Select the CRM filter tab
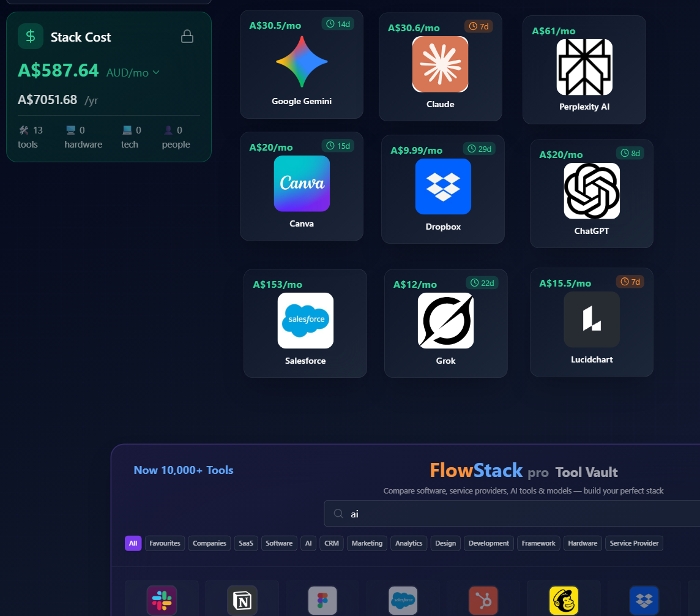The width and height of the screenshot is (700, 616). 331,543
